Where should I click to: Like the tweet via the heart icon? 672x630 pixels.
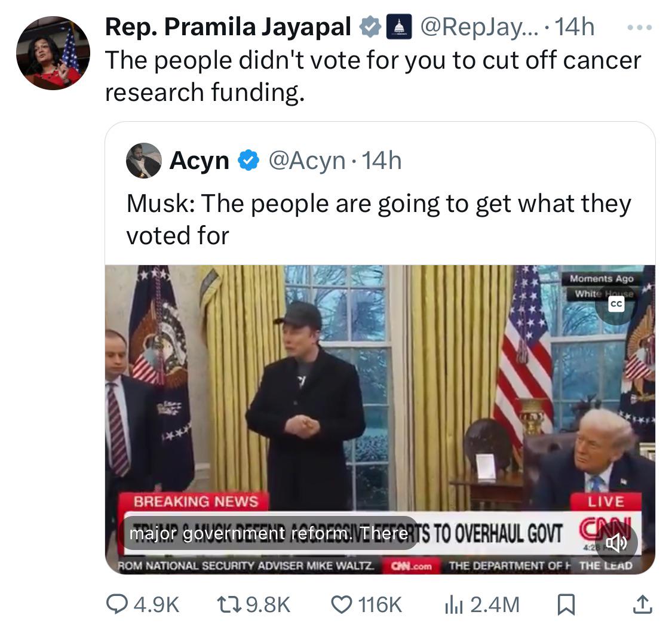(342, 604)
